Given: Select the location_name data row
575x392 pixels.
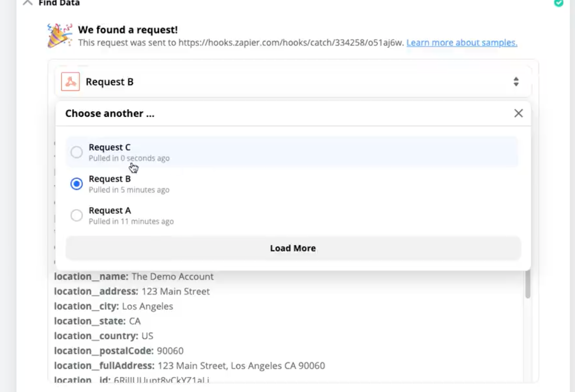Looking at the screenshot, I should pos(134,277).
